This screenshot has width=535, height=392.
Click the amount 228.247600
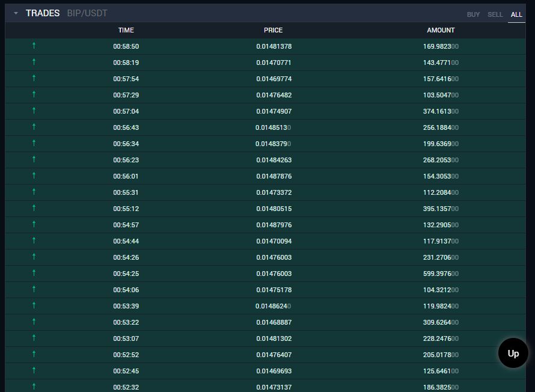tap(441, 338)
